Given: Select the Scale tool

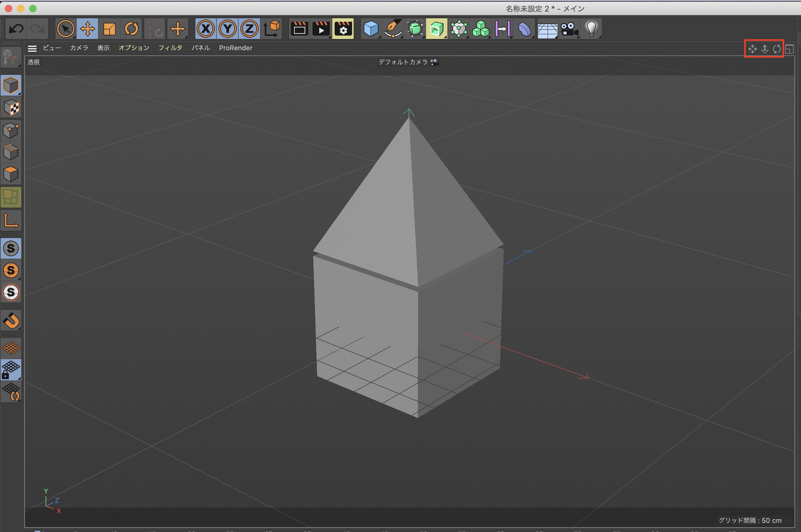Looking at the screenshot, I should 109,29.
